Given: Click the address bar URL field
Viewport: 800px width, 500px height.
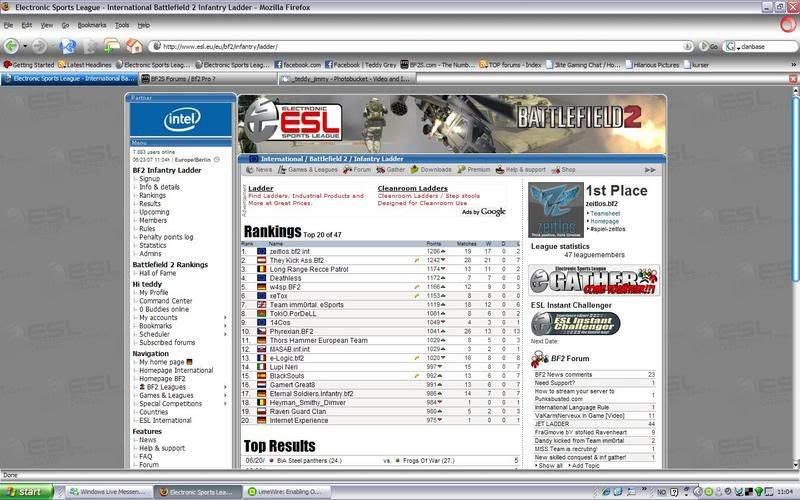Looking at the screenshot, I should (422, 46).
